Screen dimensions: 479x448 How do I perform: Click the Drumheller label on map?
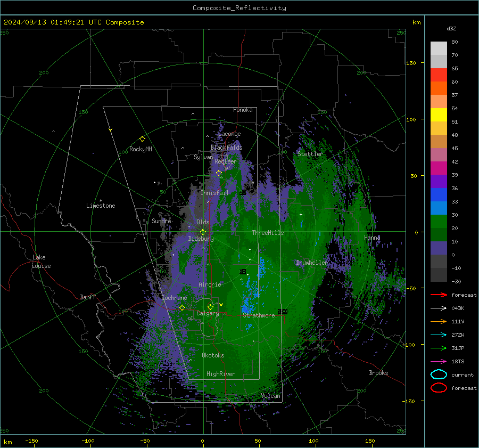point(312,263)
